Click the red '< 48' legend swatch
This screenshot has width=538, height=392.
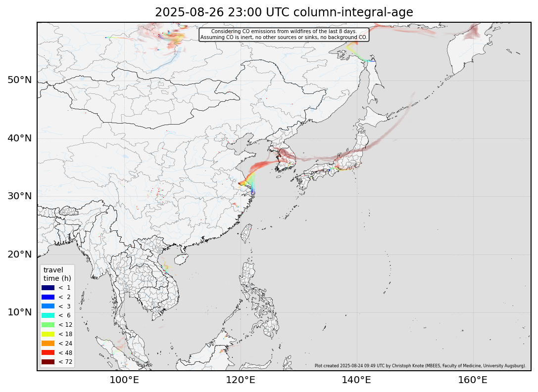[48, 352]
